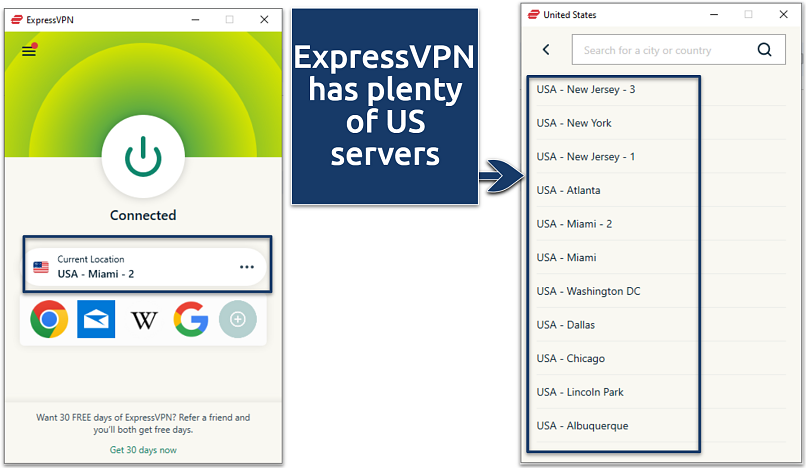Pick the USA - Dallas server
Viewport: 806px width, 468px height.
point(566,325)
